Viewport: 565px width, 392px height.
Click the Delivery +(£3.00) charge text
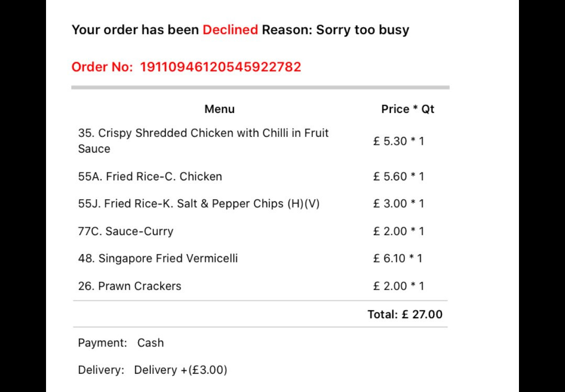coord(180,370)
